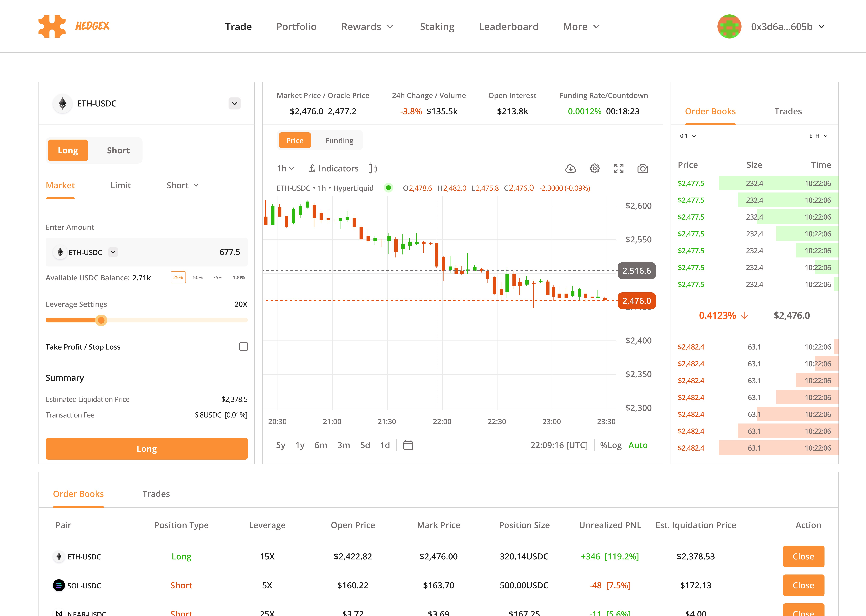Select the Market order tab
866x616 pixels.
pos(60,185)
